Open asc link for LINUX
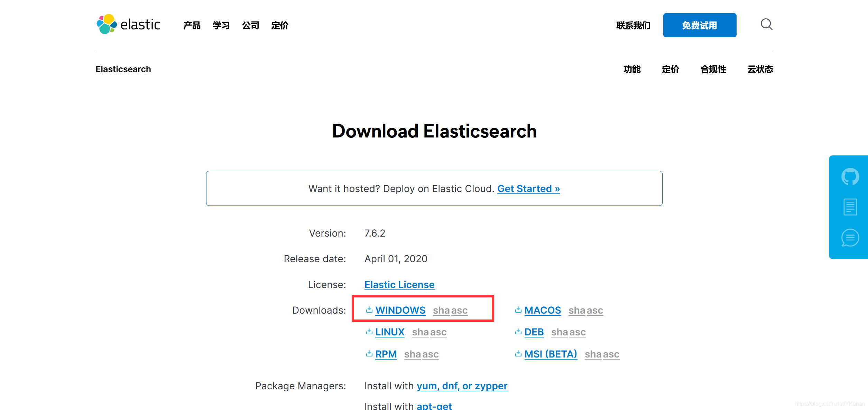Screen dimensions: 868x410 tap(438, 332)
